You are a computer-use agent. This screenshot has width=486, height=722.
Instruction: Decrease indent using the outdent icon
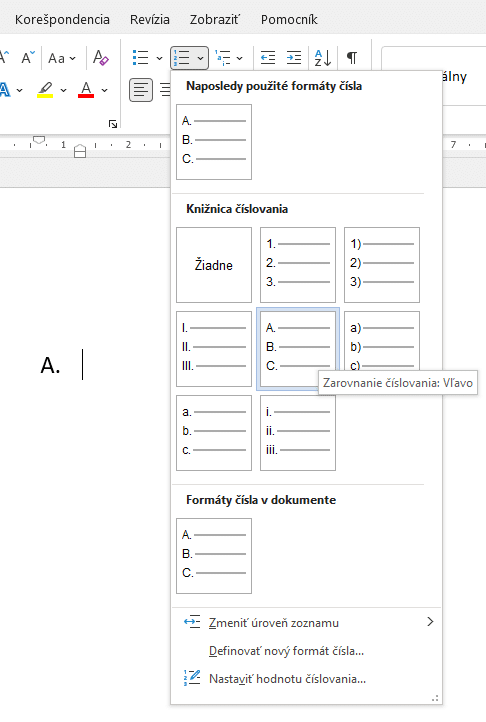pyautogui.click(x=268, y=58)
